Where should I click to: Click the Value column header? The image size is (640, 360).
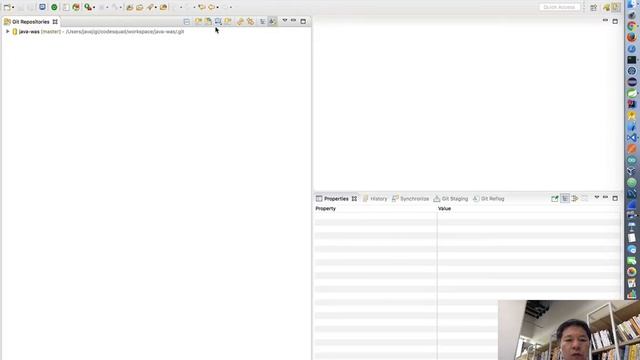[529, 209]
